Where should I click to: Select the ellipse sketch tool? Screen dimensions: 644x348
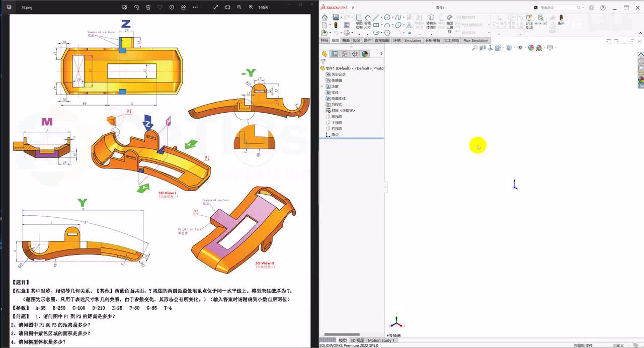click(x=398, y=25)
